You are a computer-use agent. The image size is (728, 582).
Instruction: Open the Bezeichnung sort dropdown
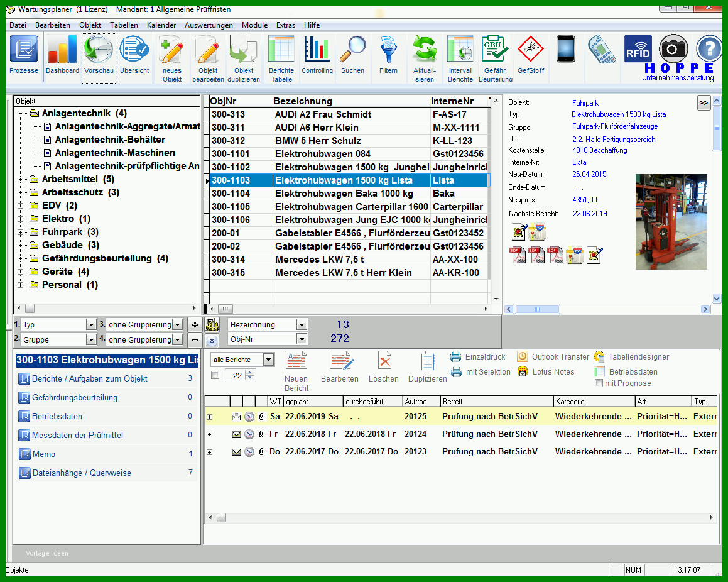[x=302, y=325]
